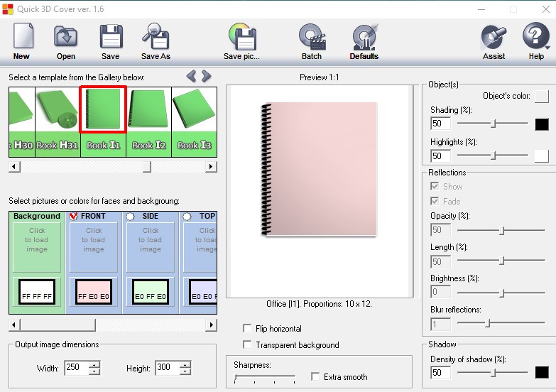
Task: Go to the next gallery template arrow
Action: coord(207,76)
